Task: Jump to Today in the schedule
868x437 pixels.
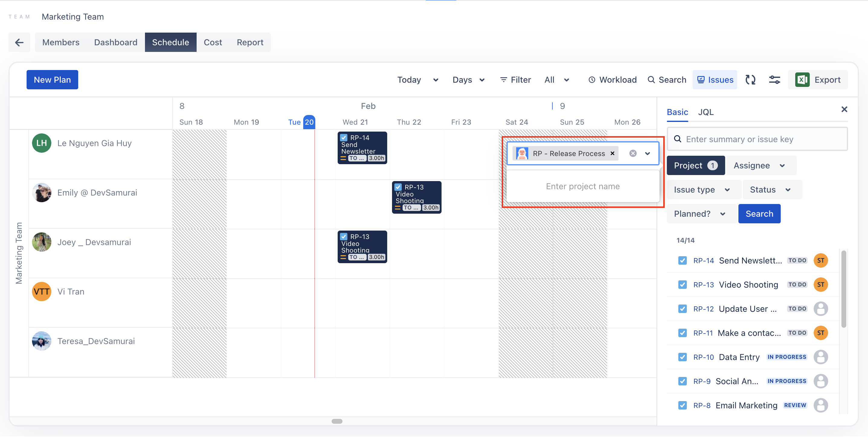Action: pyautogui.click(x=409, y=80)
